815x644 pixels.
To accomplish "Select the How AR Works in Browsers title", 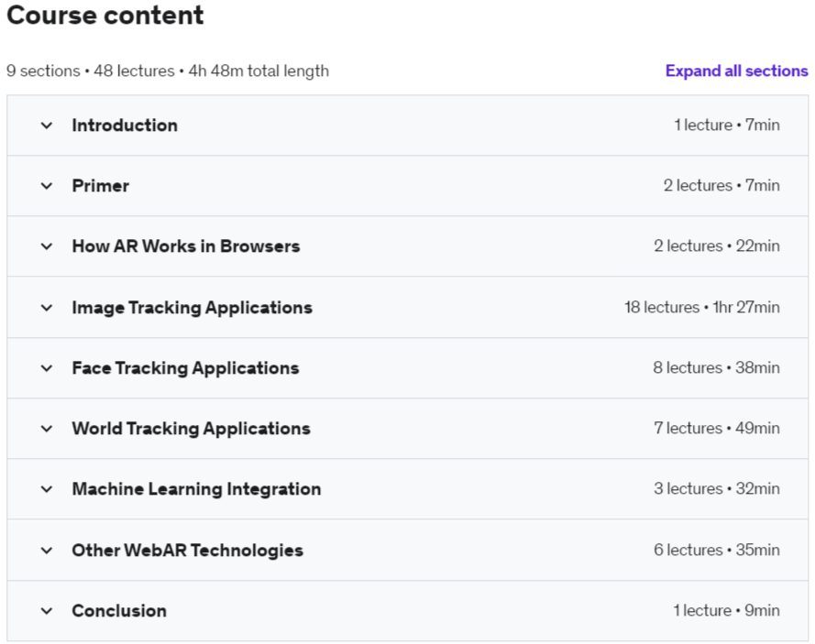I will pyautogui.click(x=186, y=246).
